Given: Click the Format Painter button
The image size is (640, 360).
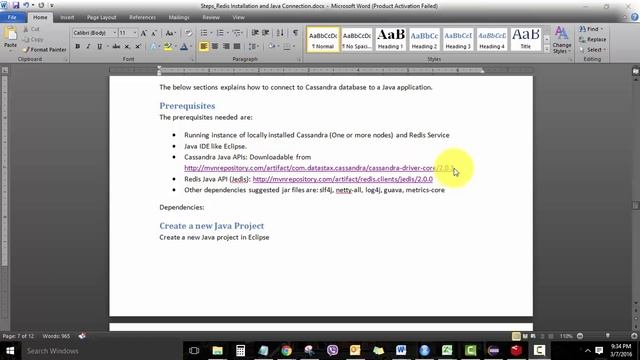Looking at the screenshot, I should click(44, 49).
